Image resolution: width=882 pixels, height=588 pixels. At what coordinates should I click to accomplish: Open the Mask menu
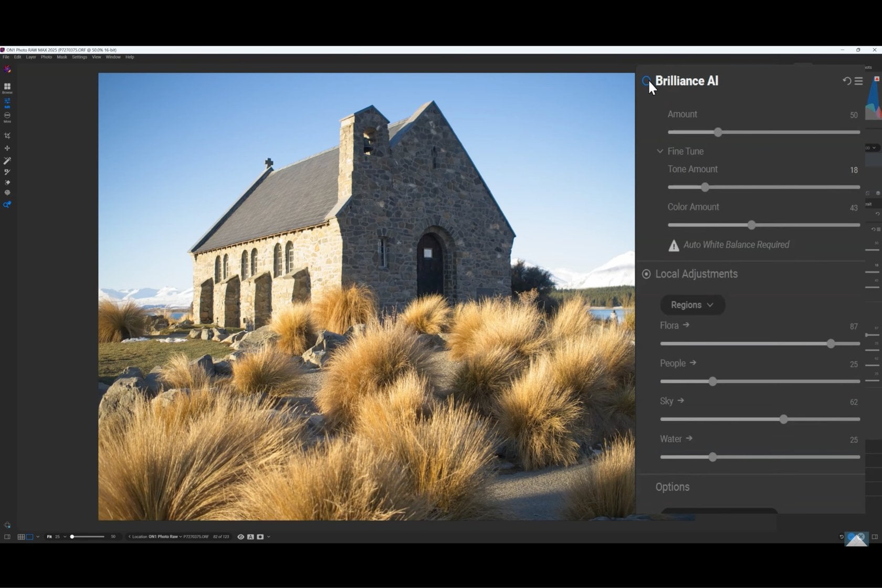(x=61, y=57)
